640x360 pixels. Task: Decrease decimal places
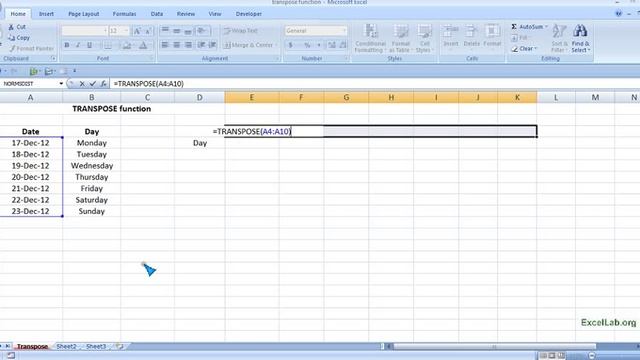tap(343, 45)
